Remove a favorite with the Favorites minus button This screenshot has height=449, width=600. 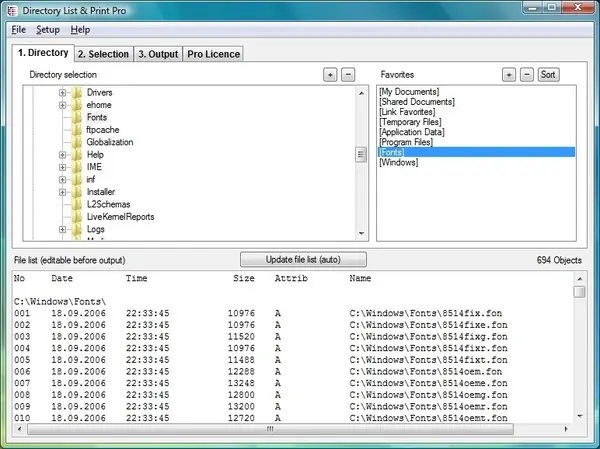(x=527, y=75)
